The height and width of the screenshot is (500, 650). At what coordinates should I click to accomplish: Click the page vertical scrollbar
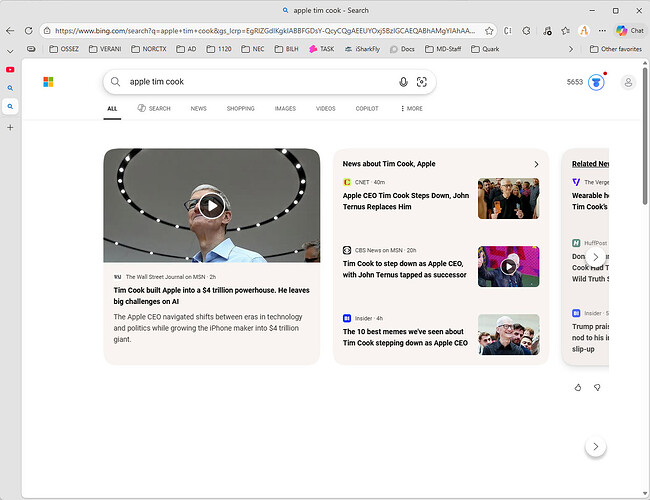645,135
